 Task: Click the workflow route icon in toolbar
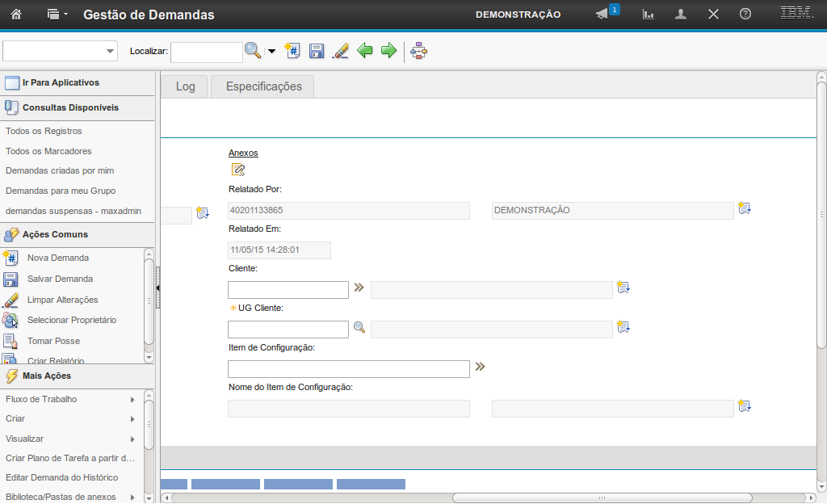(418, 51)
